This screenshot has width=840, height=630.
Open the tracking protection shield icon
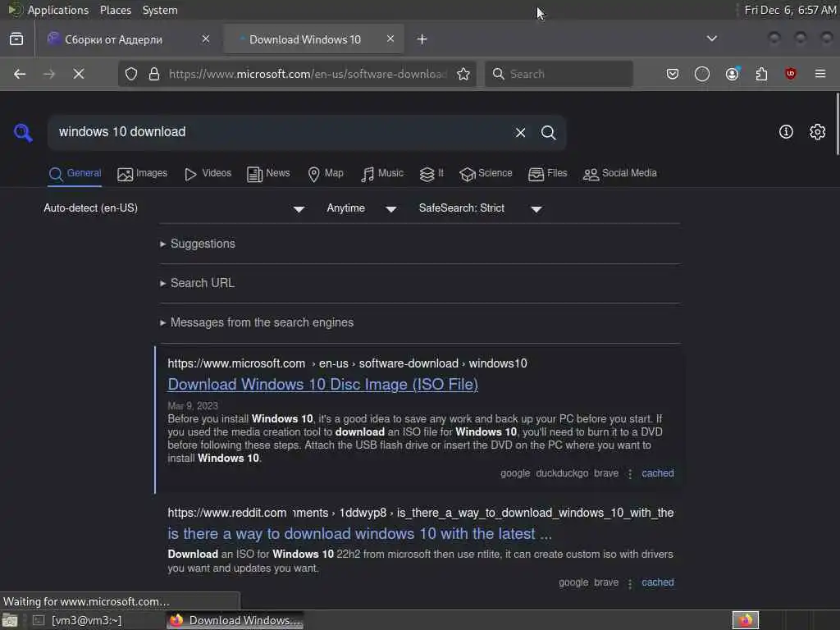[x=131, y=74]
